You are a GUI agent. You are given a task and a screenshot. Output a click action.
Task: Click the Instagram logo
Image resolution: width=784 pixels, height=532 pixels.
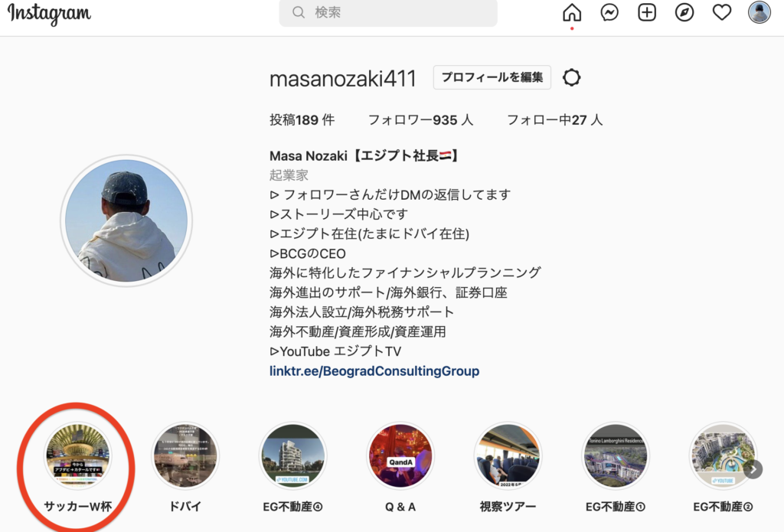49,14
